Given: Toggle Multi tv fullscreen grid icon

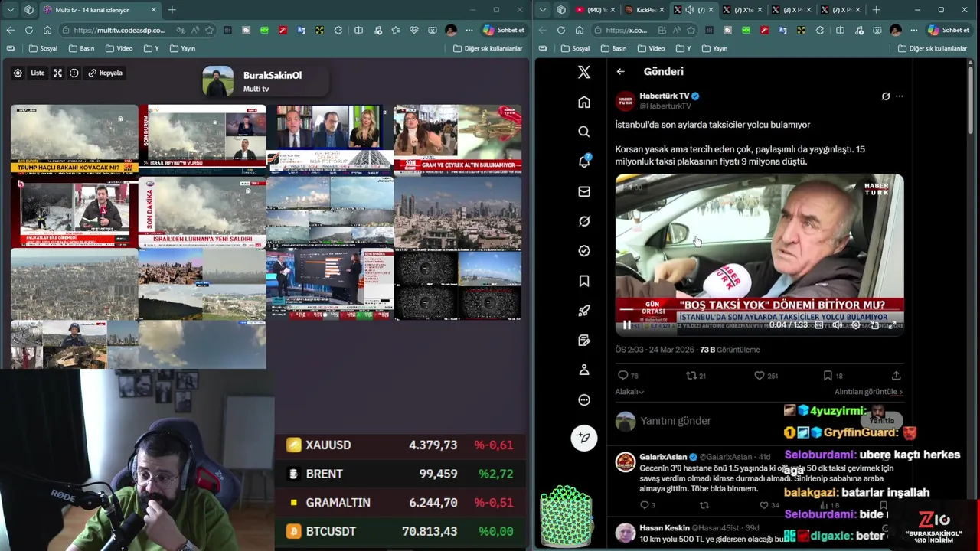Looking at the screenshot, I should 57,73.
